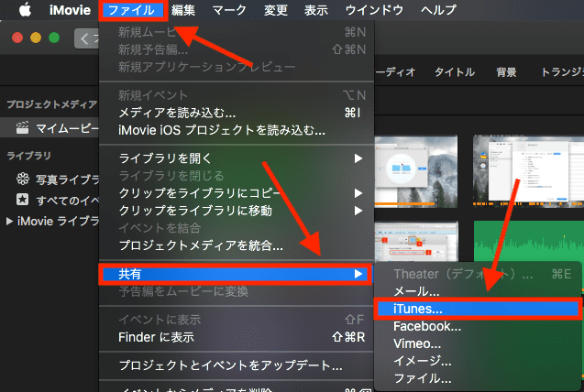Click the プロジェクトメディア sidebar heading
This screenshot has width=584, height=392.
tap(51, 104)
